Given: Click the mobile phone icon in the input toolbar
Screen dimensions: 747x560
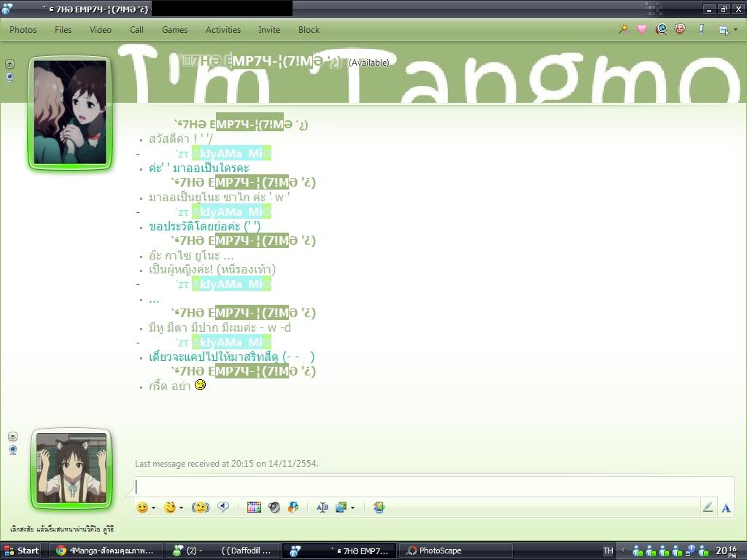Looking at the screenshot, I should 379,507.
